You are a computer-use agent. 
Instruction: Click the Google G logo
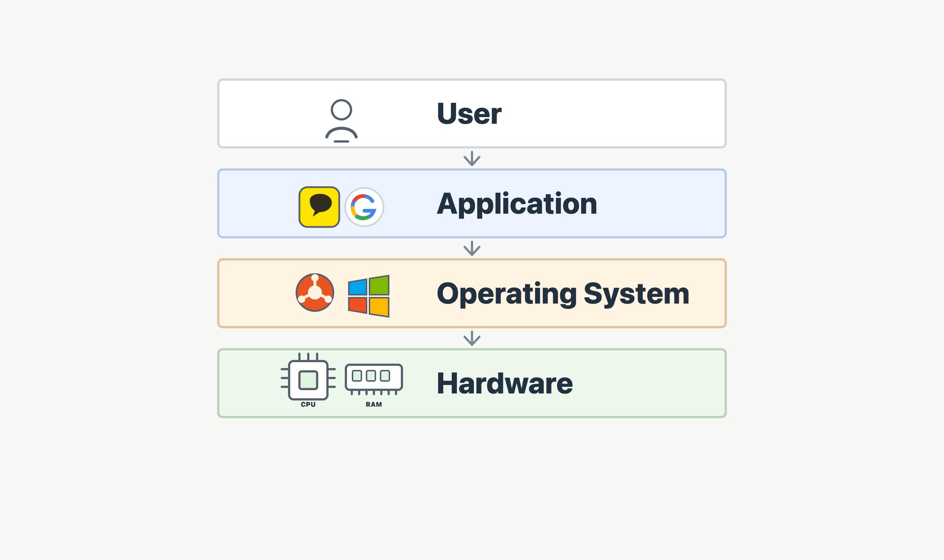pos(364,207)
